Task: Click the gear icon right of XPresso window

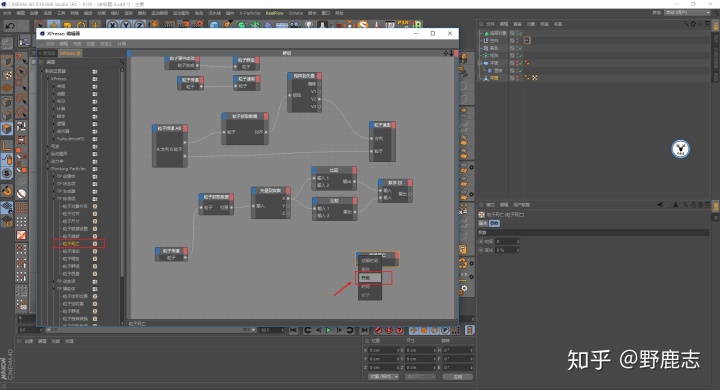Action: 464,288
